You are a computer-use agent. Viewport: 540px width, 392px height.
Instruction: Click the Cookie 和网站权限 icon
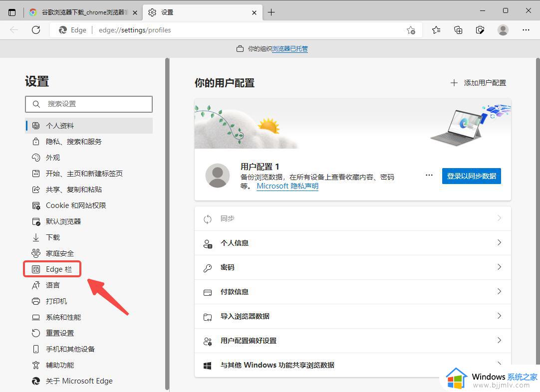(x=36, y=205)
